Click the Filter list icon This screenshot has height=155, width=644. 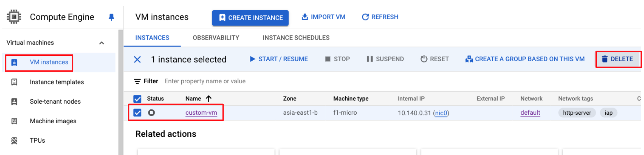(x=137, y=81)
